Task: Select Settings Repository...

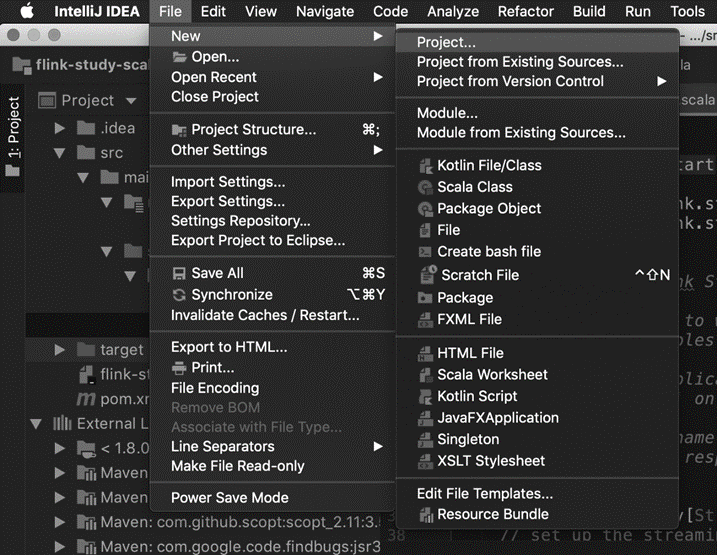Action: [x=272, y=221]
